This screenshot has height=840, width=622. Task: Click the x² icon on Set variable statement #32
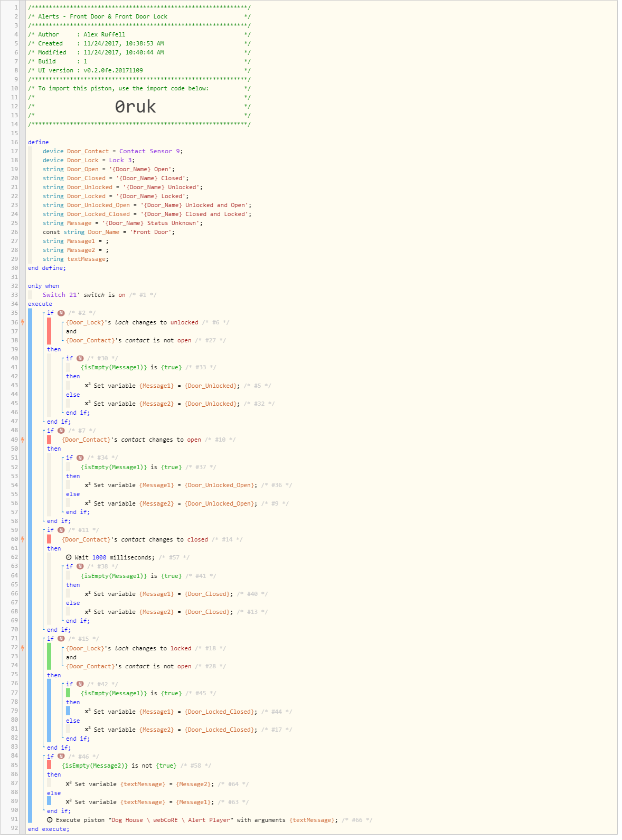(x=88, y=404)
